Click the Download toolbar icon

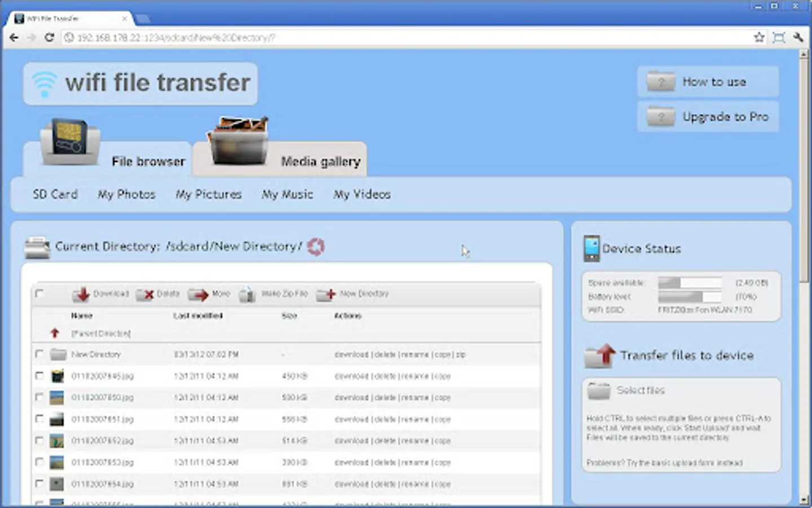[x=82, y=294]
